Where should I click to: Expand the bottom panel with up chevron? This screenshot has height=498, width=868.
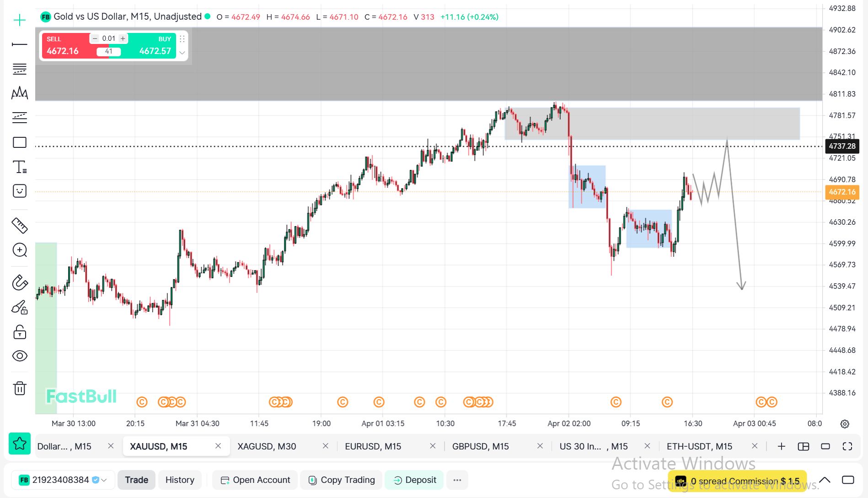(825, 480)
